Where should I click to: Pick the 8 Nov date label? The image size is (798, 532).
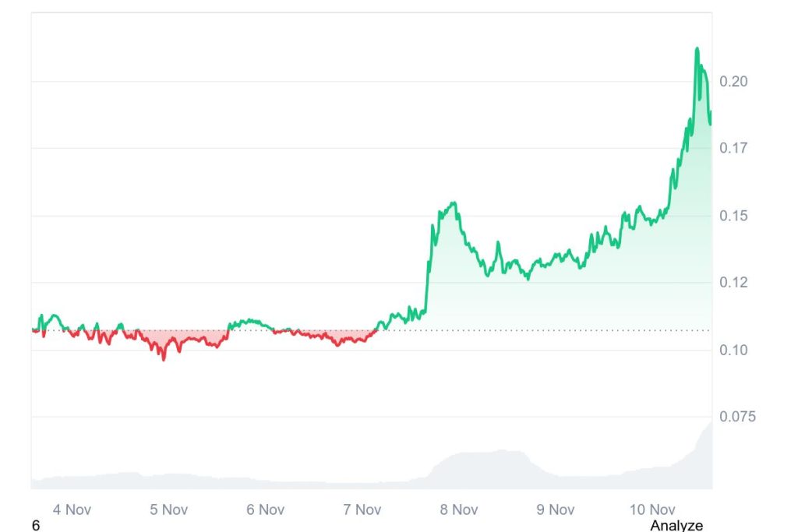pyautogui.click(x=458, y=509)
